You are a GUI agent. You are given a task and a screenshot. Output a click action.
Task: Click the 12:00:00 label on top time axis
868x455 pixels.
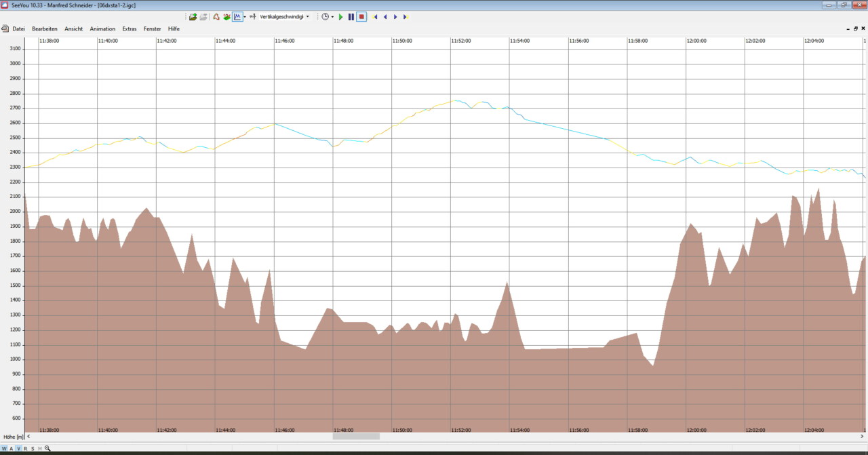(696, 41)
